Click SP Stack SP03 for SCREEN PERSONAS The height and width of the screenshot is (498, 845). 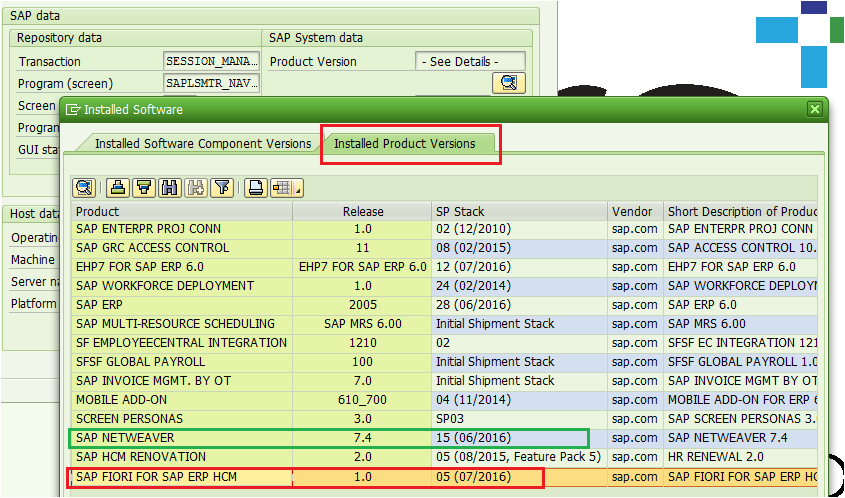pos(520,419)
